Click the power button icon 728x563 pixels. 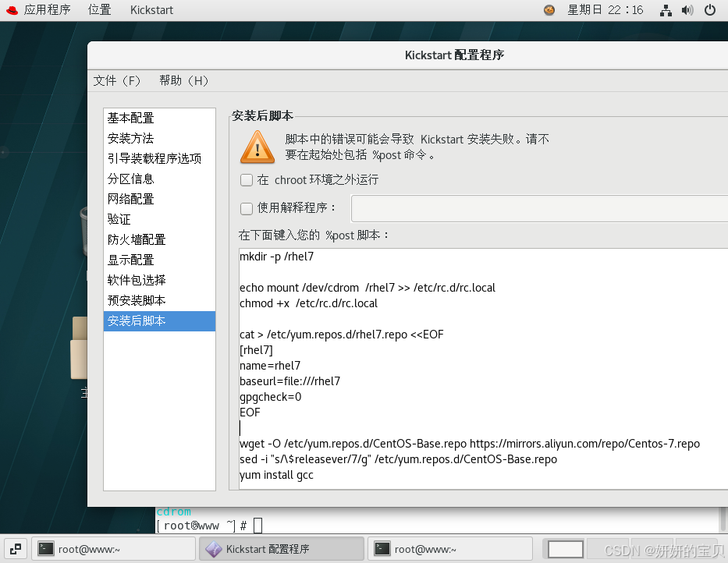point(710,9)
